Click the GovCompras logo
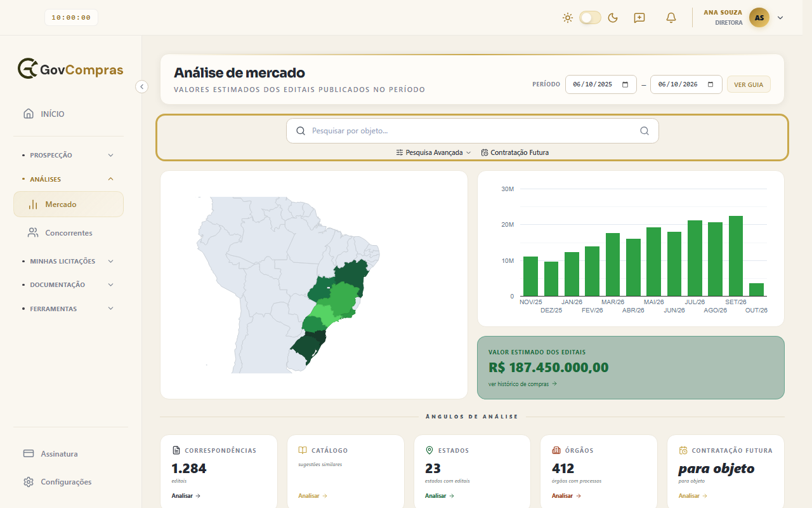The width and height of the screenshot is (812, 508). tap(70, 69)
